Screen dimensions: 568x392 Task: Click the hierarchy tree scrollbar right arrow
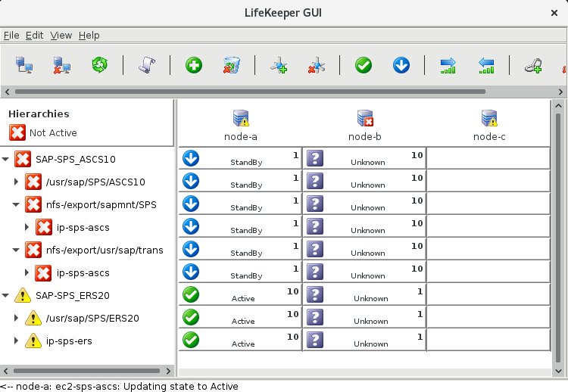click(168, 371)
